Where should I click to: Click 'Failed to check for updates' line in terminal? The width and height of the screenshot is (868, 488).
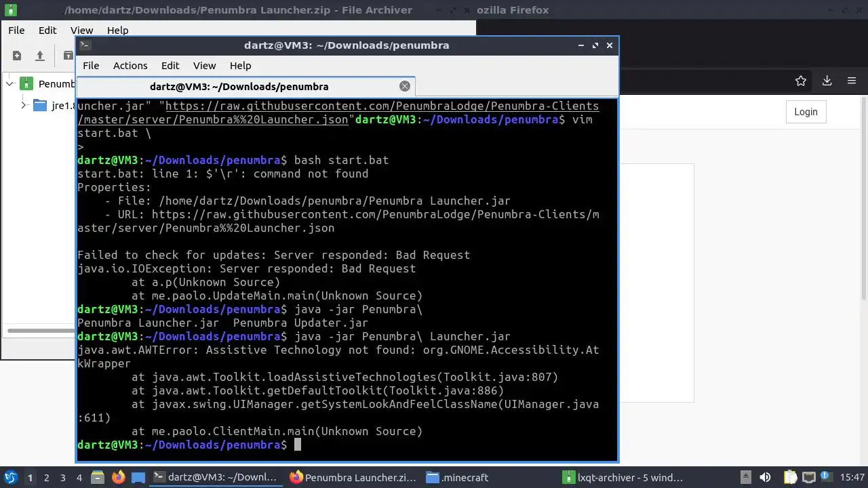(273, 255)
